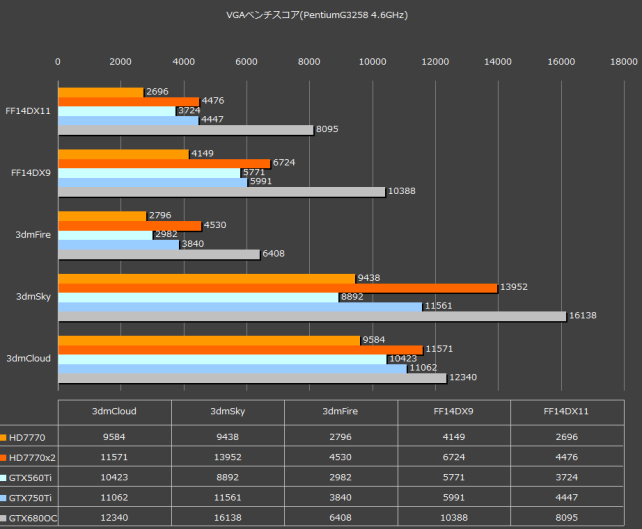642x529 pixels.
Task: Click table cell 16138 in GTX680OC row
Action: 228,518
